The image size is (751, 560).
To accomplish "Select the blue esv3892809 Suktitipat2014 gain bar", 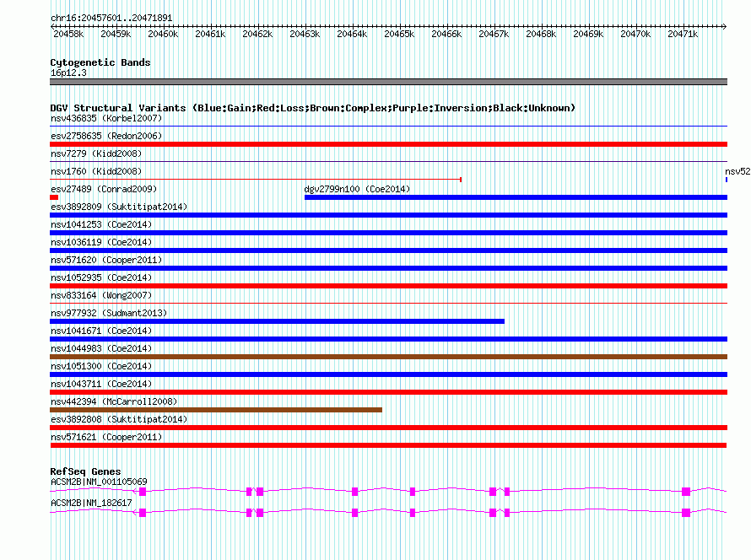I will [x=388, y=215].
